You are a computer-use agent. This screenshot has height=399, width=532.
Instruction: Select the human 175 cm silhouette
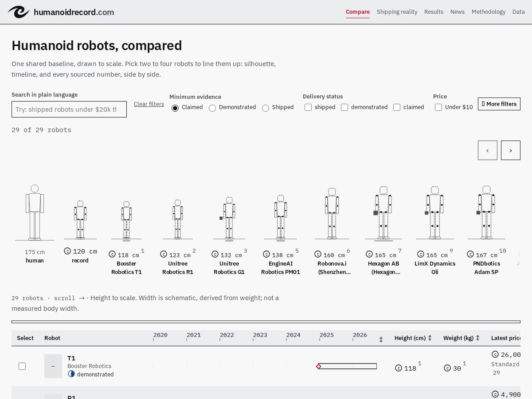coord(35,213)
